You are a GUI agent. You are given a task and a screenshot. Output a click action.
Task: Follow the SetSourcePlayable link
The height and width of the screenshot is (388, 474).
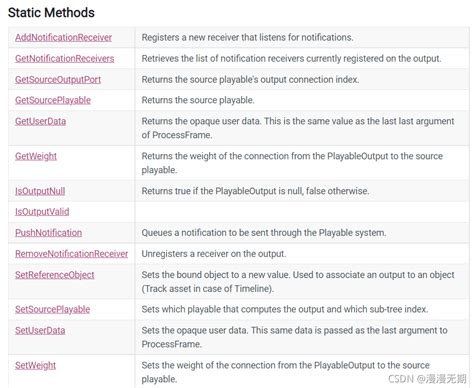click(52, 309)
